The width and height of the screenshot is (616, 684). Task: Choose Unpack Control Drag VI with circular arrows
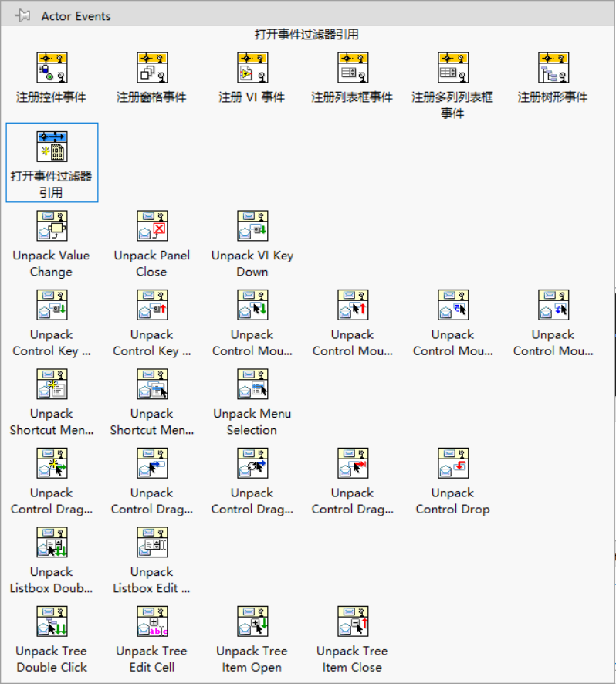(x=252, y=463)
